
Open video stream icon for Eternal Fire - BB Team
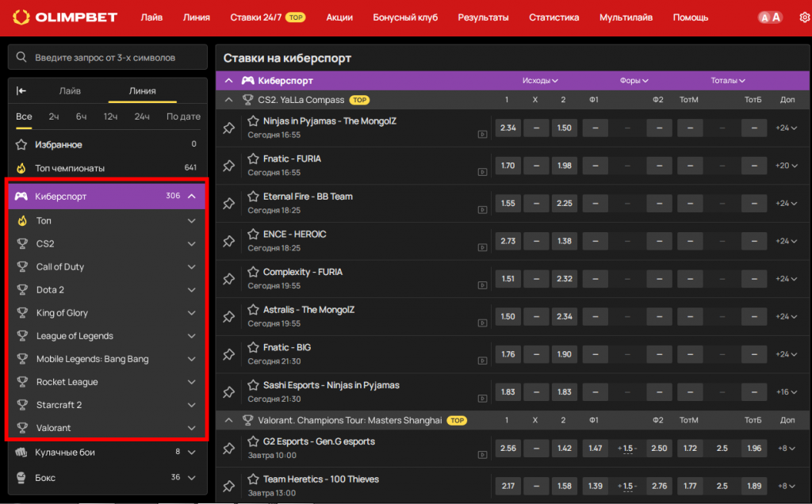tap(482, 210)
